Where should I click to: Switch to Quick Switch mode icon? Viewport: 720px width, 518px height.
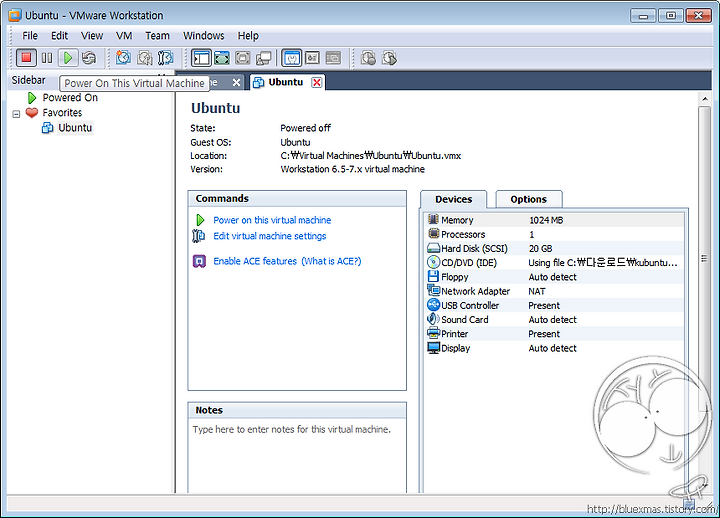pyautogui.click(x=222, y=58)
